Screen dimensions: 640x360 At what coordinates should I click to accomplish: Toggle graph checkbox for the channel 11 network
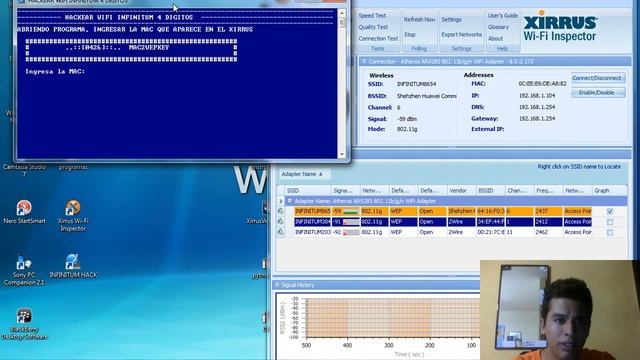click(x=610, y=233)
